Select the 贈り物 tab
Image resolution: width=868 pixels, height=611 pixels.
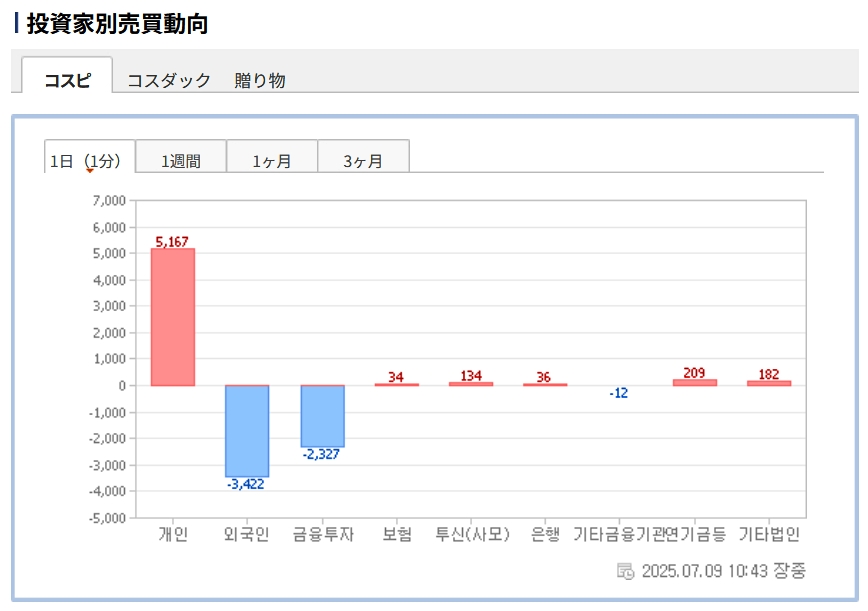pyautogui.click(x=260, y=80)
